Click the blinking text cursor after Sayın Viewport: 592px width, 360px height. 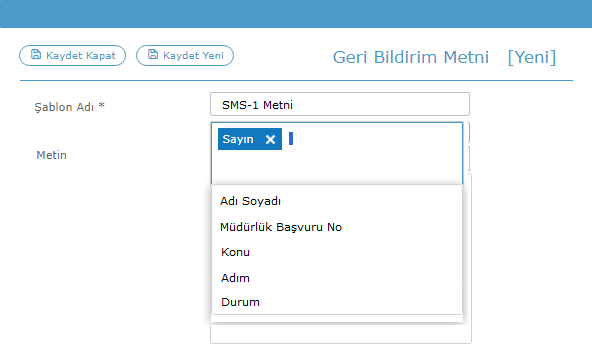(x=291, y=138)
